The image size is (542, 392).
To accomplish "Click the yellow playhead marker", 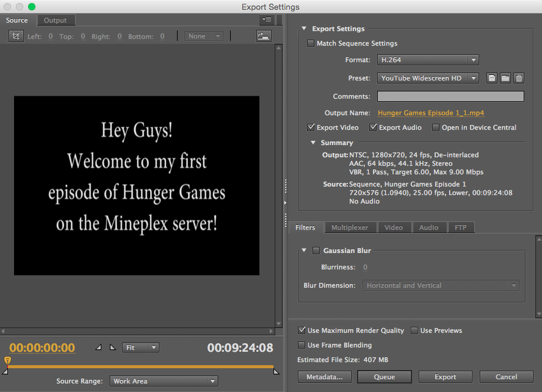I will (x=7, y=360).
